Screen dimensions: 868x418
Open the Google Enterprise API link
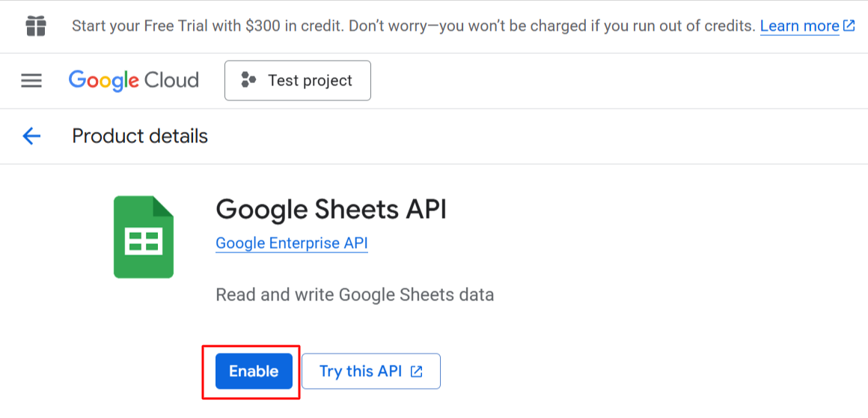point(291,243)
